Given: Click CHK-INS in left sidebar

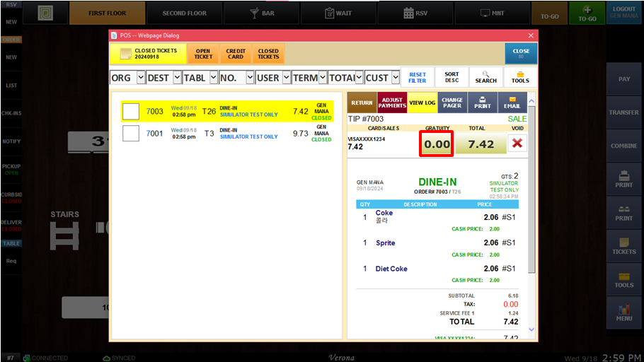Looking at the screenshot, I should [x=11, y=113].
